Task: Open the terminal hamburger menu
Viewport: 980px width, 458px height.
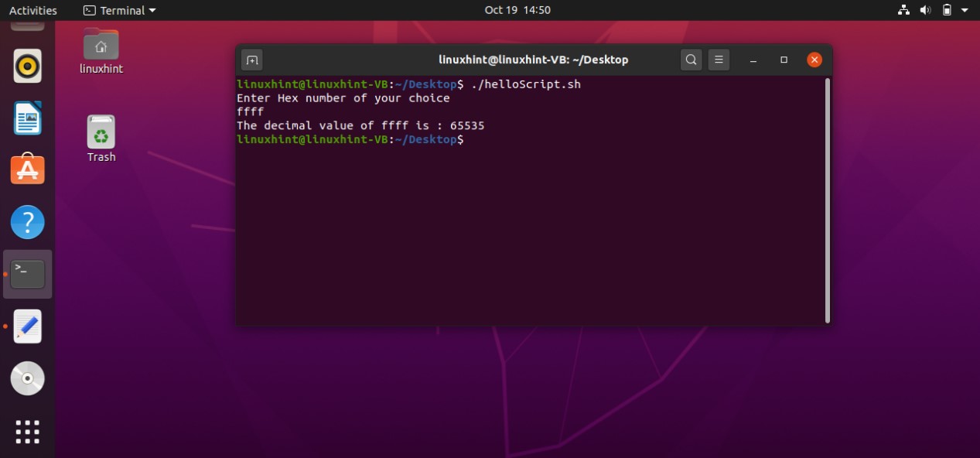Action: 719,60
